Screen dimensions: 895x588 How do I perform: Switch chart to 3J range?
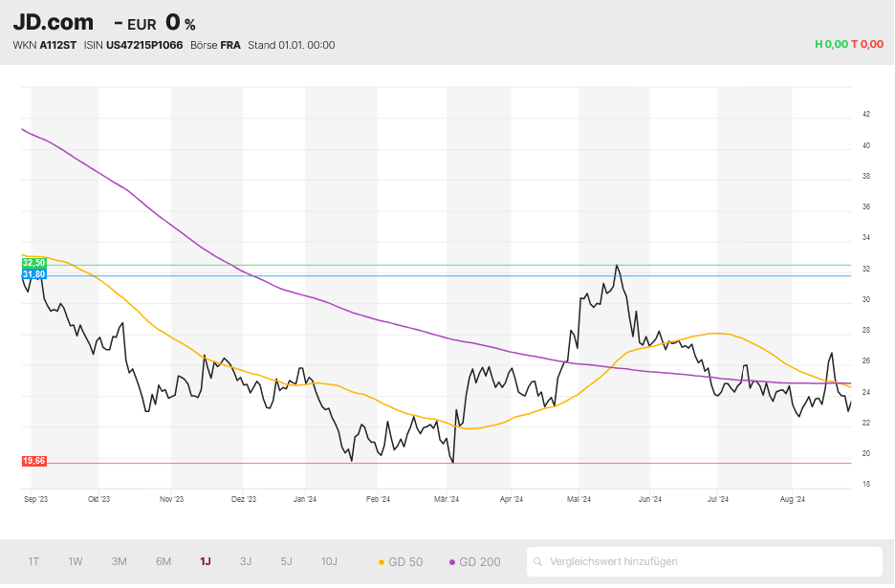coord(246,561)
